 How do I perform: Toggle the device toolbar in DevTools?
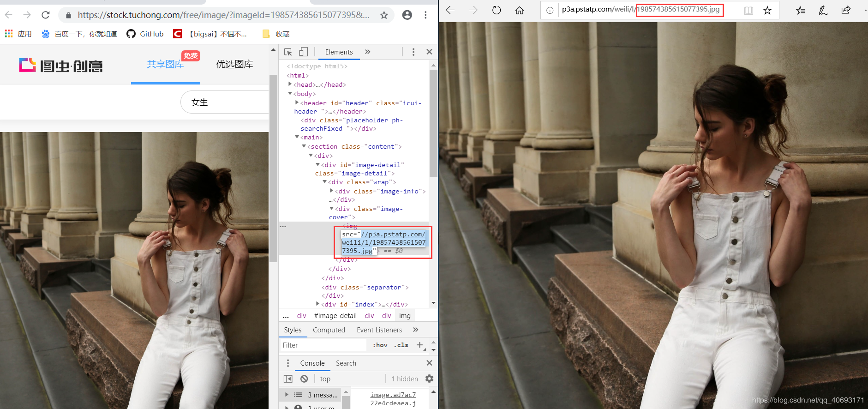pyautogui.click(x=303, y=52)
